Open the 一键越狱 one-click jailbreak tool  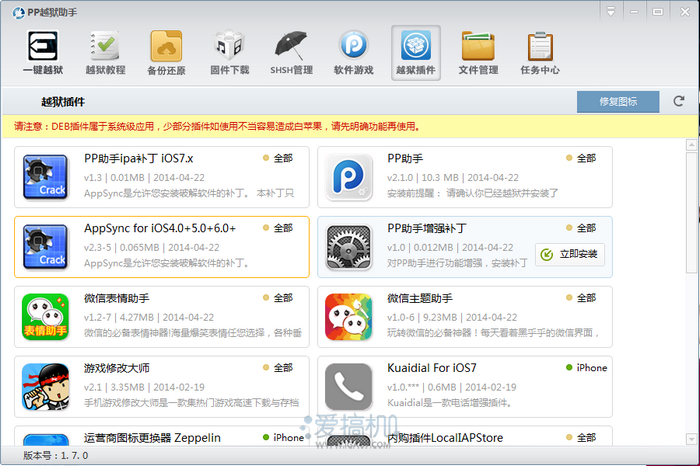43,53
